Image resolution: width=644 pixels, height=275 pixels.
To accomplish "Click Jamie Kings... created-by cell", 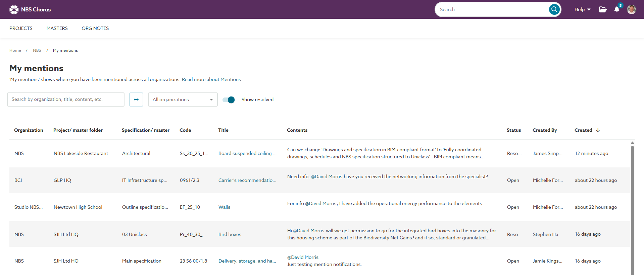I will 548,261.
